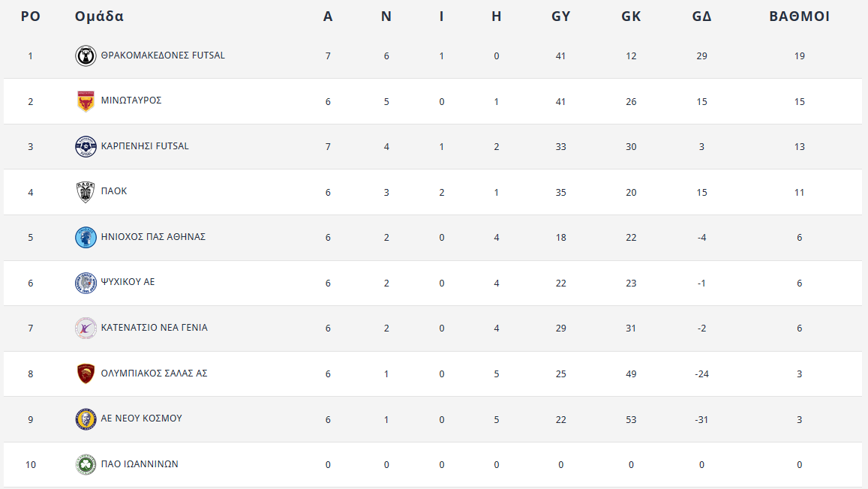This screenshot has width=868, height=489.
Task: Click the ΗΝΙΟΧΟΣ ΠΑΣ ΑΘΗΝΑΣ blue logo
Action: click(x=86, y=238)
